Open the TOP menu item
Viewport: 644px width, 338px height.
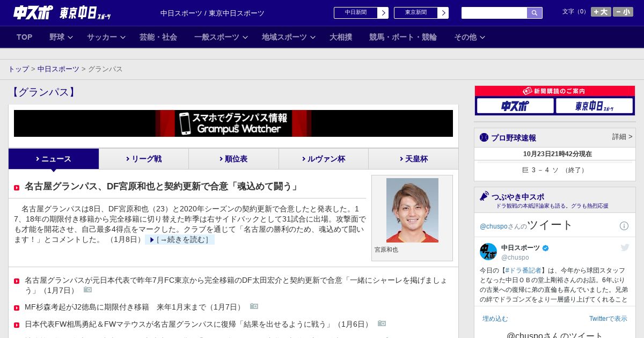25,37
